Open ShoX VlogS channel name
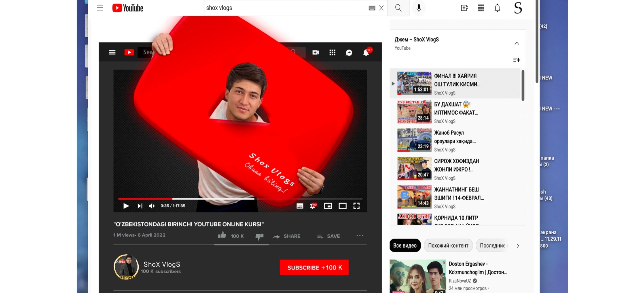Screen dimensions: 644x293 coord(162,264)
